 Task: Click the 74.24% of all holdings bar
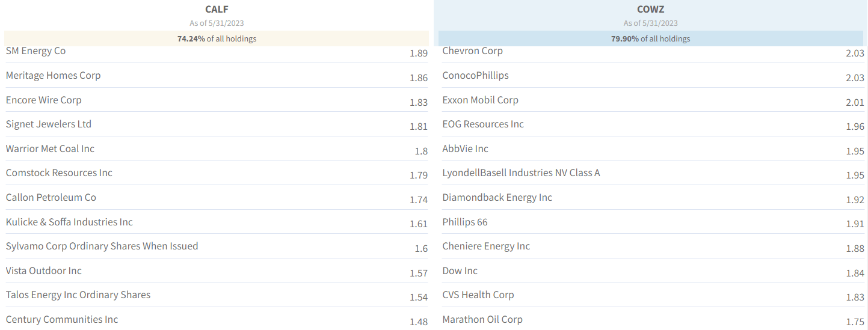tap(217, 38)
